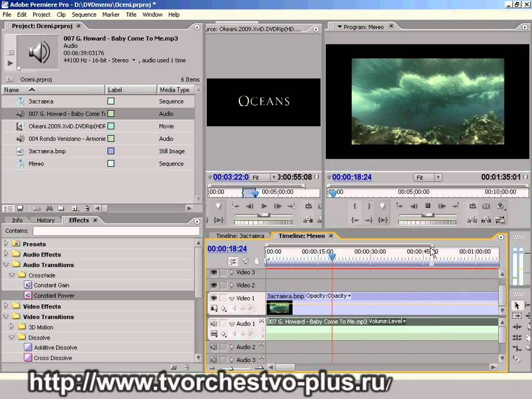The width and height of the screenshot is (532, 399).
Task: Click the New Item icon in Project panel
Action: tap(75, 208)
